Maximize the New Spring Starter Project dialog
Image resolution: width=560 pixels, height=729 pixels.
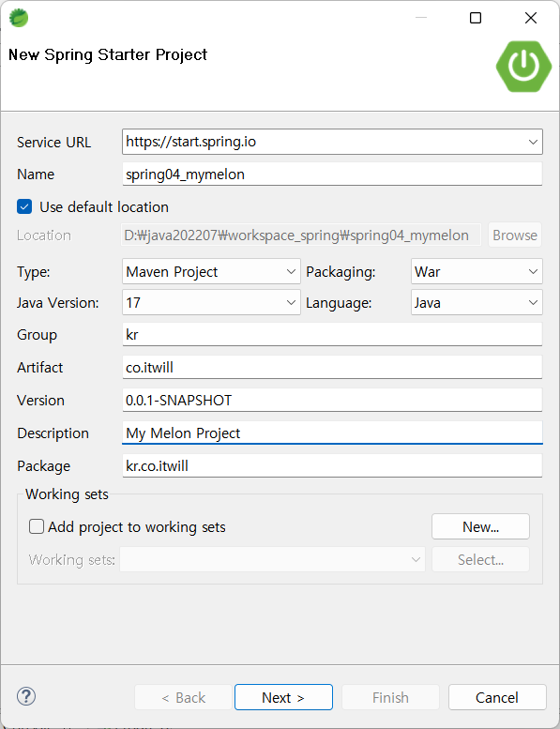(476, 18)
